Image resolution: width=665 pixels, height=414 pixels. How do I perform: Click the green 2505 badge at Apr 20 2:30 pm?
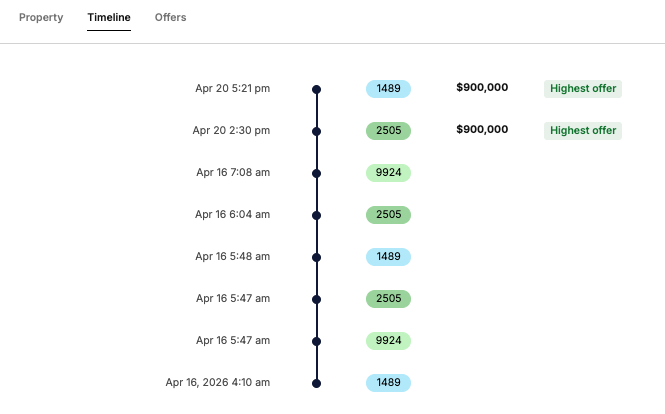point(388,131)
